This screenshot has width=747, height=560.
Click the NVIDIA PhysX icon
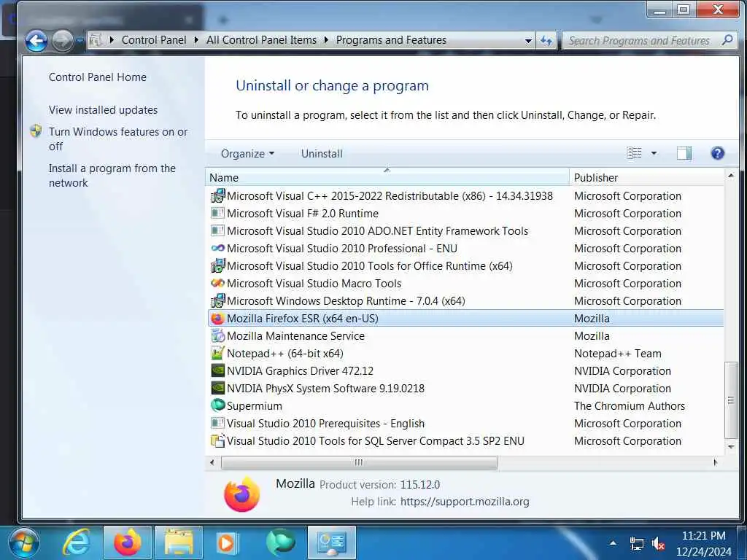[x=217, y=388]
